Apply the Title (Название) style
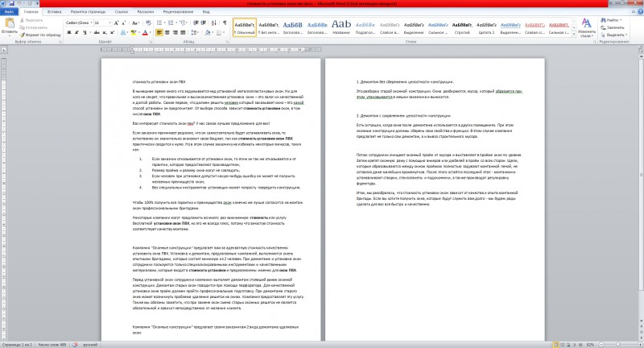 click(x=341, y=27)
